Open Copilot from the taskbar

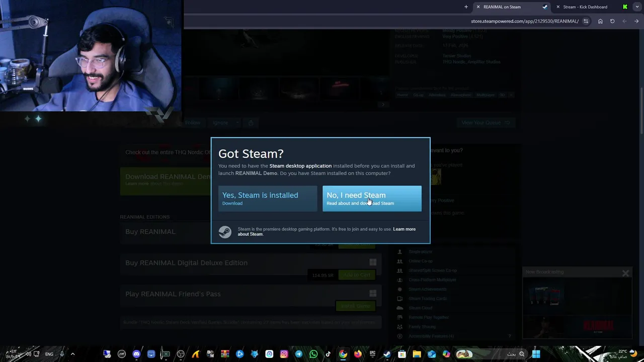click(446, 354)
